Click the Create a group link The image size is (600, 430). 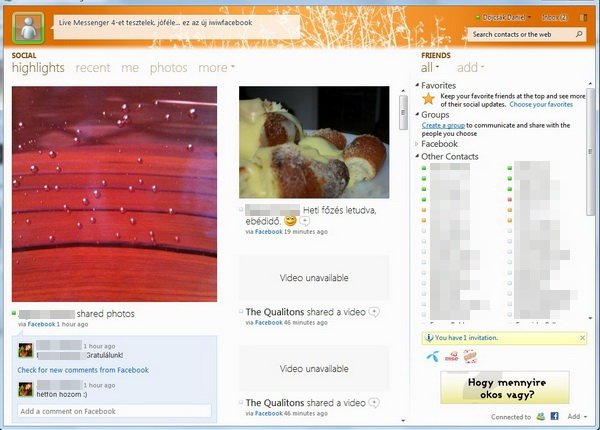[443, 125]
